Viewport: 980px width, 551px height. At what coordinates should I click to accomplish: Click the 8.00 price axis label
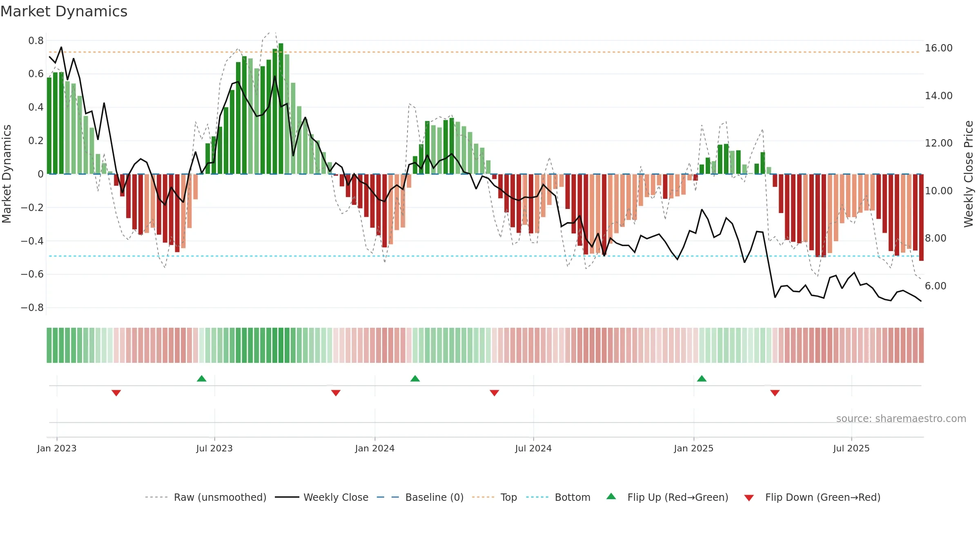(x=935, y=238)
